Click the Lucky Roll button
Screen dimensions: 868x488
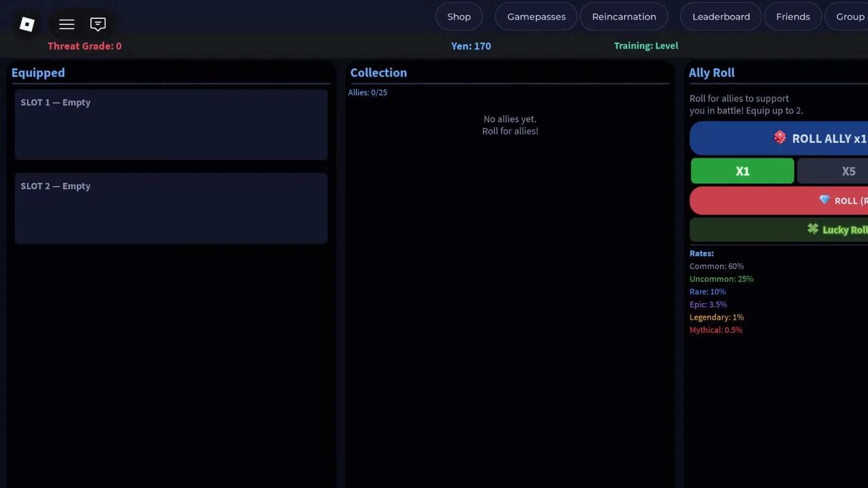point(779,230)
